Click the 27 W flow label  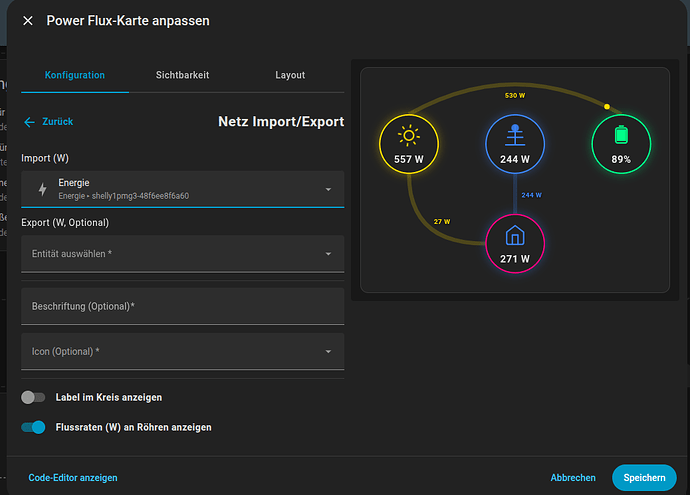(x=442, y=221)
